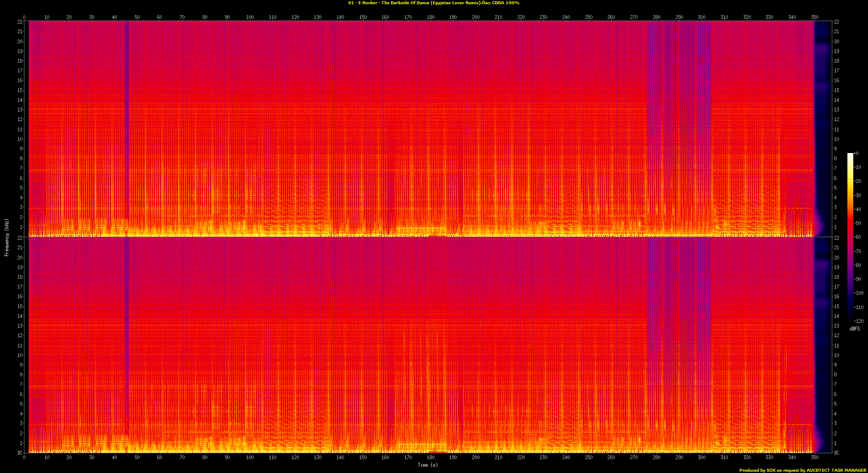Image resolution: width=868 pixels, height=473 pixels.
Task: Click the 270 mark on top time axis
Action: click(x=634, y=17)
